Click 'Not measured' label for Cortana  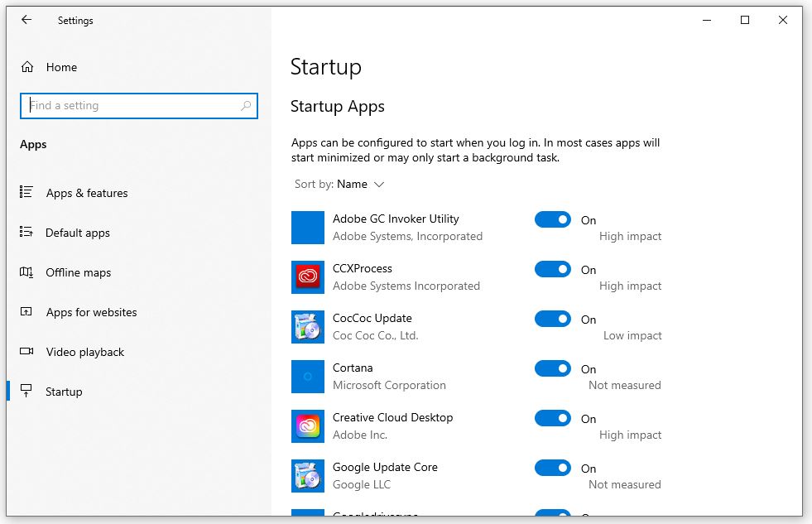pos(625,385)
